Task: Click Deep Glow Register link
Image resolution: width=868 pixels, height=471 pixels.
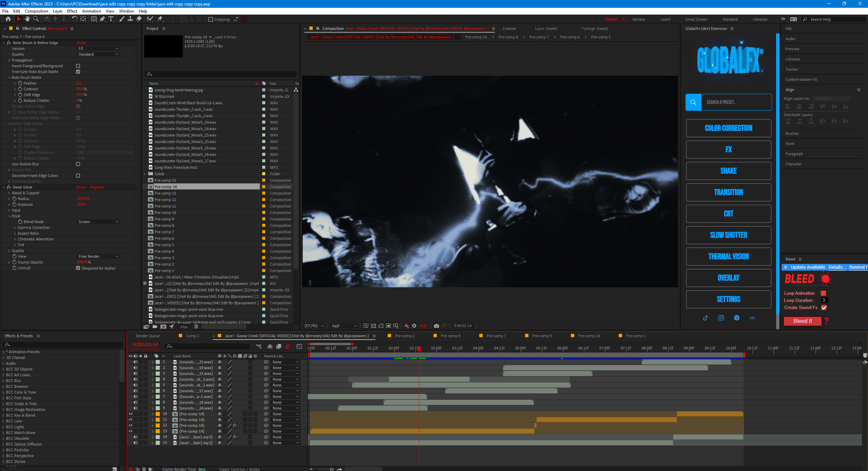Action: pos(97,188)
